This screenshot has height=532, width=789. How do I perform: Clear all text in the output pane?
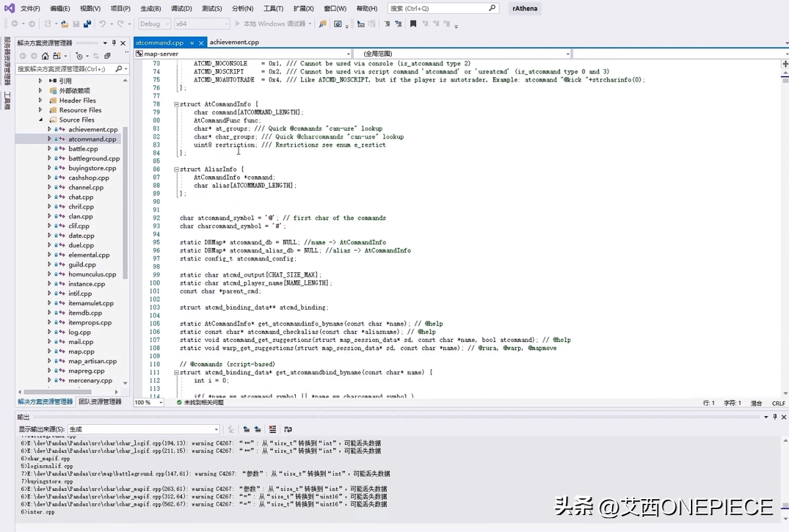(272, 429)
